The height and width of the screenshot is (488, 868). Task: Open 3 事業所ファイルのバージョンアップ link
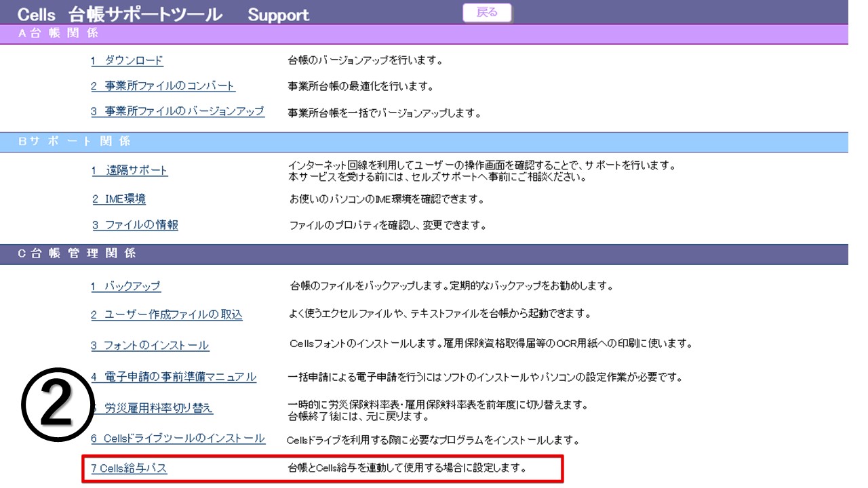click(178, 112)
